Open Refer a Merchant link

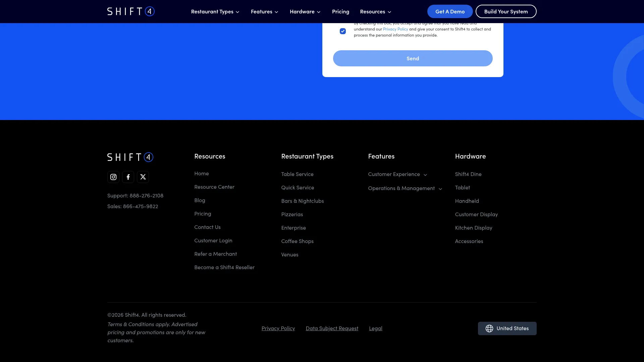[x=216, y=254]
